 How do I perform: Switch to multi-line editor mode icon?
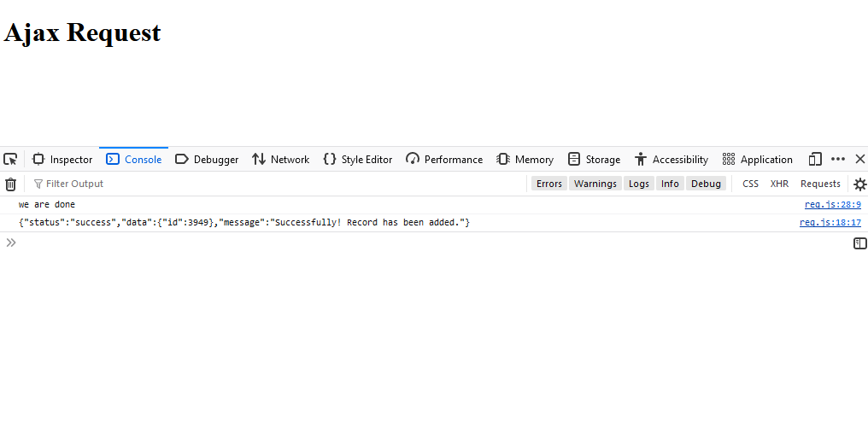click(859, 243)
